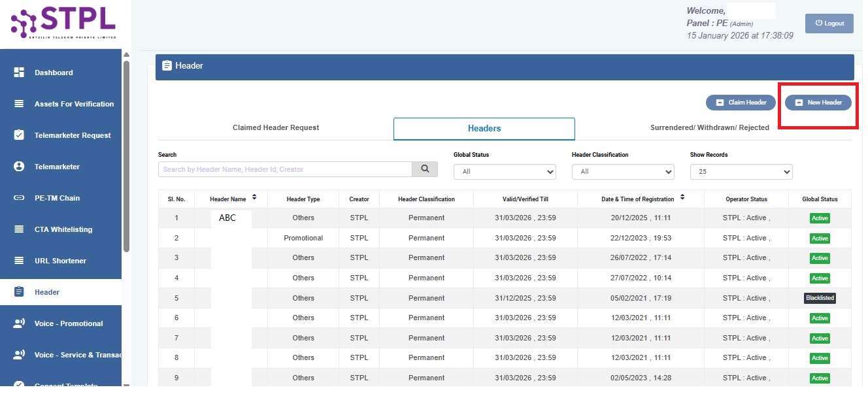Open the Header Classification filter dropdown
Screen dimensions: 868x396
click(x=622, y=171)
